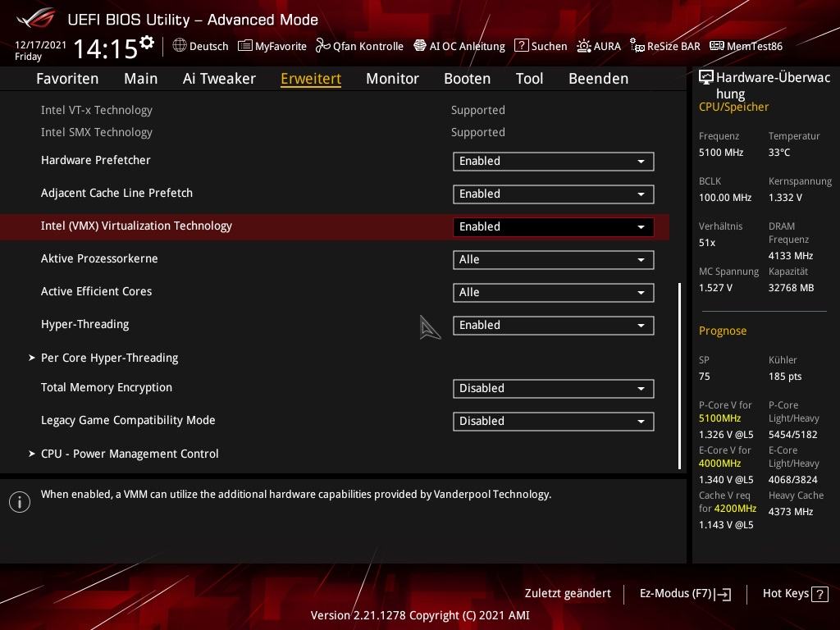Click the 185 pts Kühler value
840x630 pixels.
click(x=785, y=377)
